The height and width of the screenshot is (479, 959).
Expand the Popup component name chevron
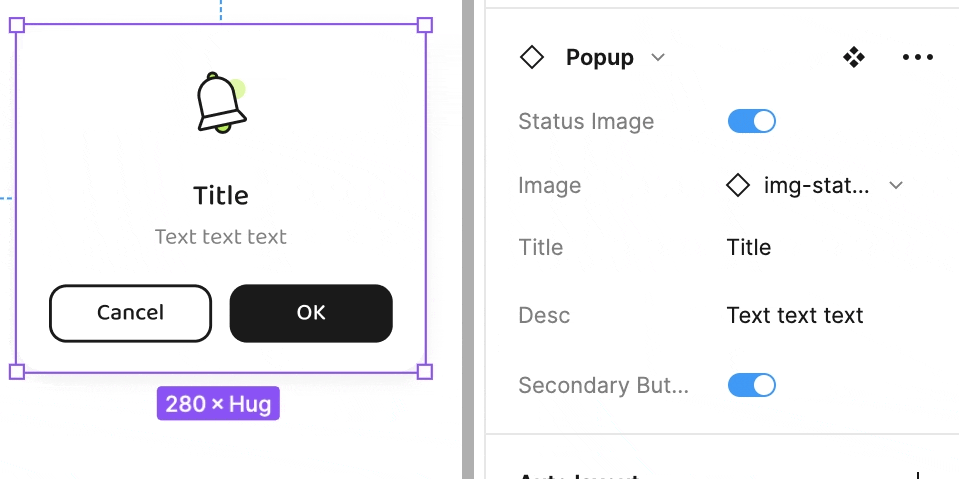coord(657,58)
